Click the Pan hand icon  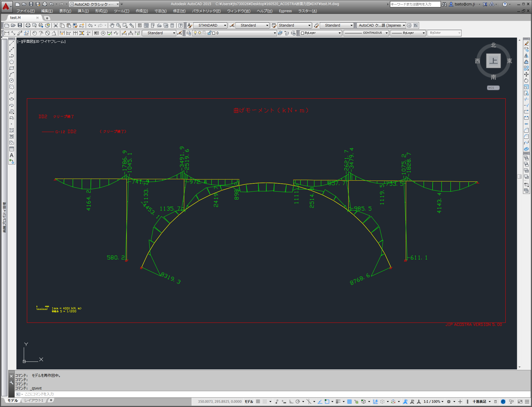(112, 25)
